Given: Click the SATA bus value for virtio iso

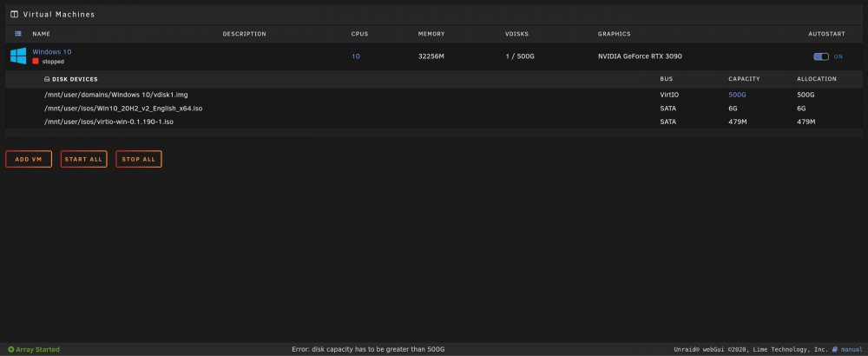Looking at the screenshot, I should pos(668,122).
